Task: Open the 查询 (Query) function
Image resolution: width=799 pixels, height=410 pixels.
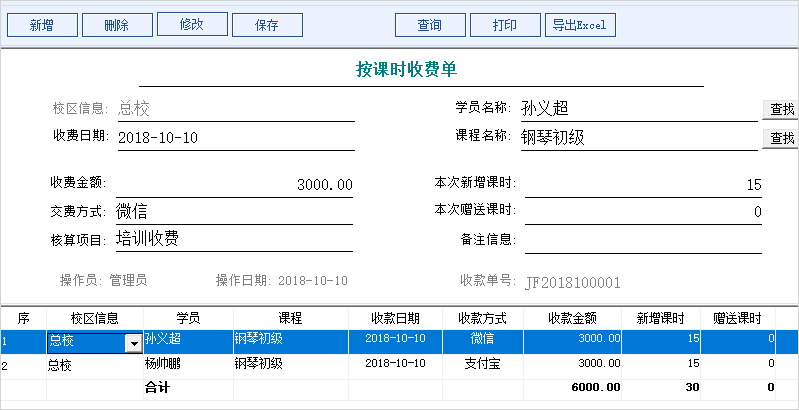Action: [430, 26]
